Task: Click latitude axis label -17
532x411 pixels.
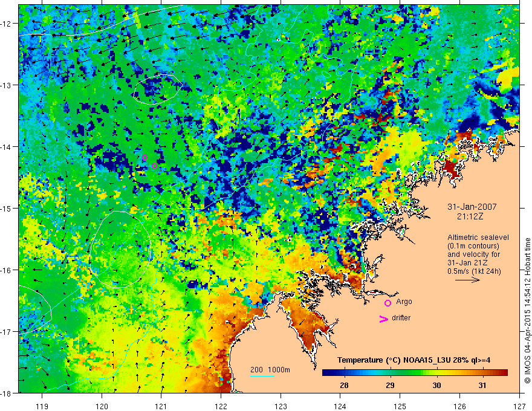Action: (x=7, y=332)
